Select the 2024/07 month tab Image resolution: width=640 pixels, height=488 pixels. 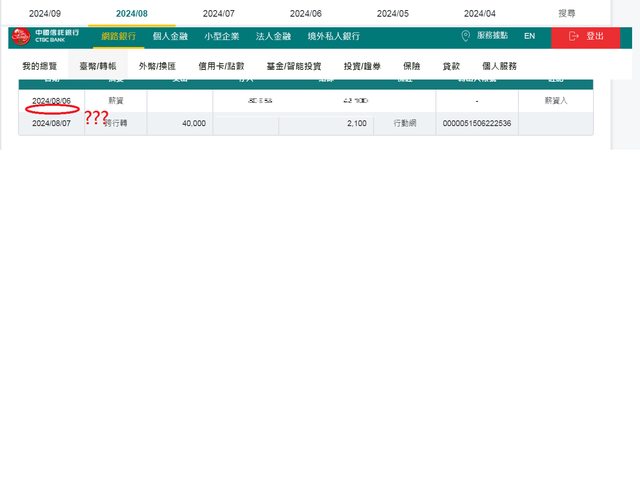[x=219, y=13]
